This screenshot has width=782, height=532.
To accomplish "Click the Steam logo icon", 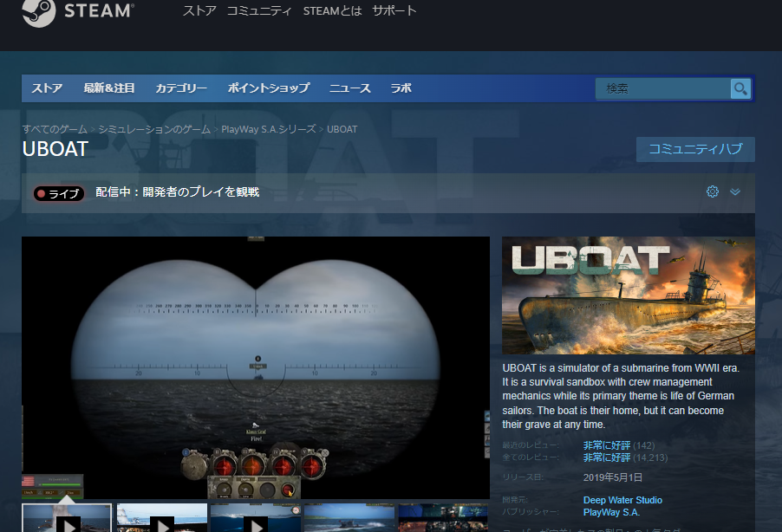I will [x=38, y=12].
